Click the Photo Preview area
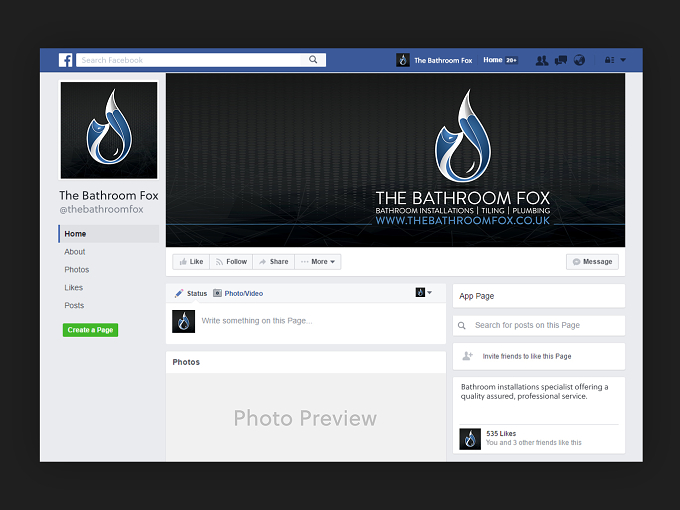Viewport: 680px width, 510px height. point(305,417)
